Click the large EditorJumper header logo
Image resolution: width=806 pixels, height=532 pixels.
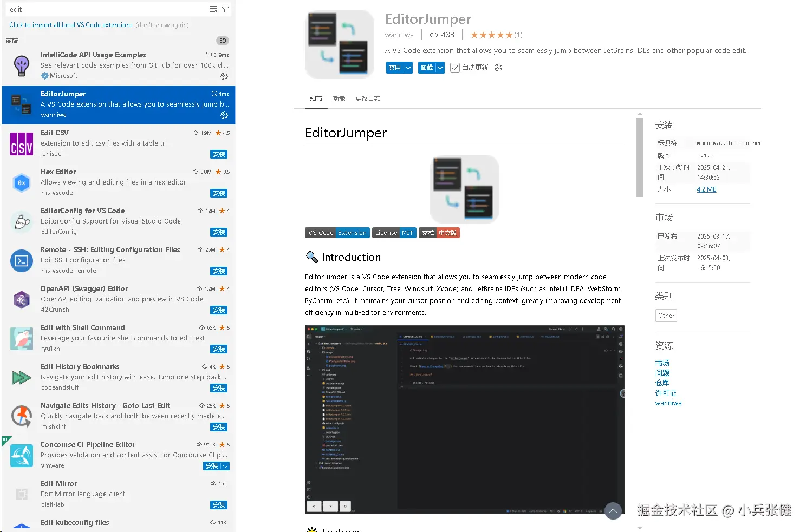pos(340,44)
